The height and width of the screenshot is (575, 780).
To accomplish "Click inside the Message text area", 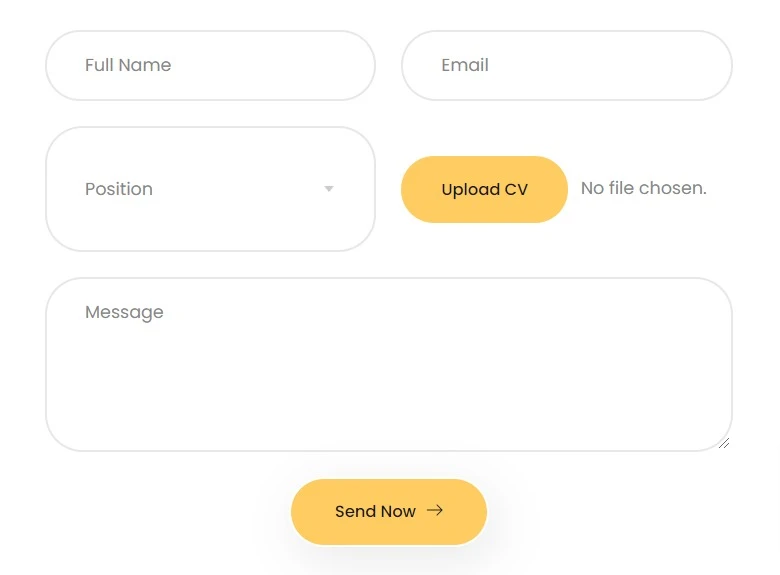I will point(389,365).
